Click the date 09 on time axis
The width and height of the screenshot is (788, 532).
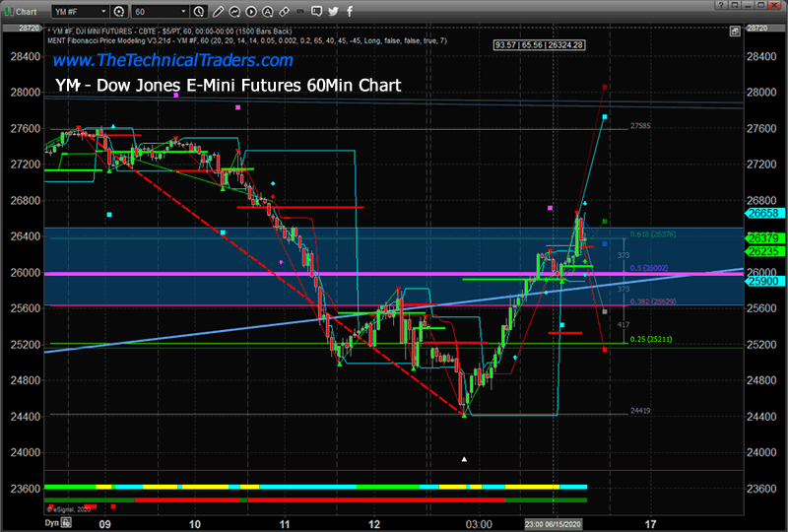pos(104,524)
